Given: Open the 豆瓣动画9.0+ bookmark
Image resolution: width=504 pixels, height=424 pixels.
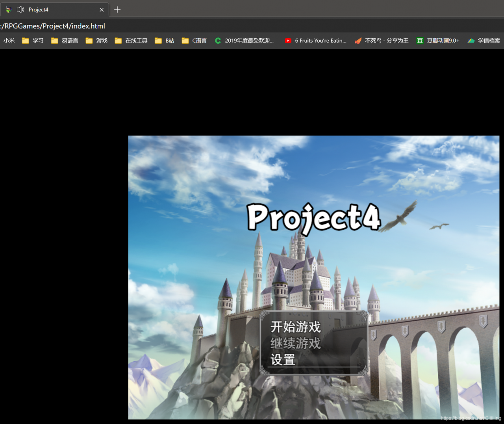Looking at the screenshot, I should pyautogui.click(x=438, y=41).
